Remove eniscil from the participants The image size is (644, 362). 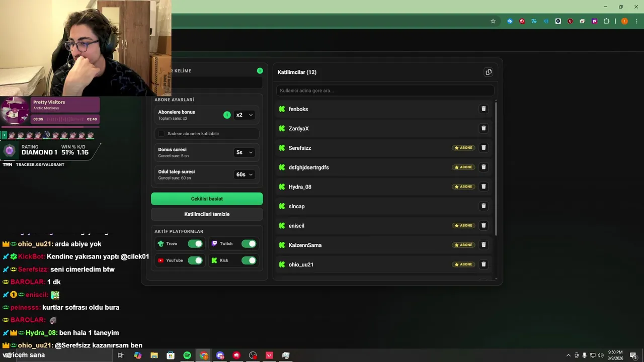point(484,225)
